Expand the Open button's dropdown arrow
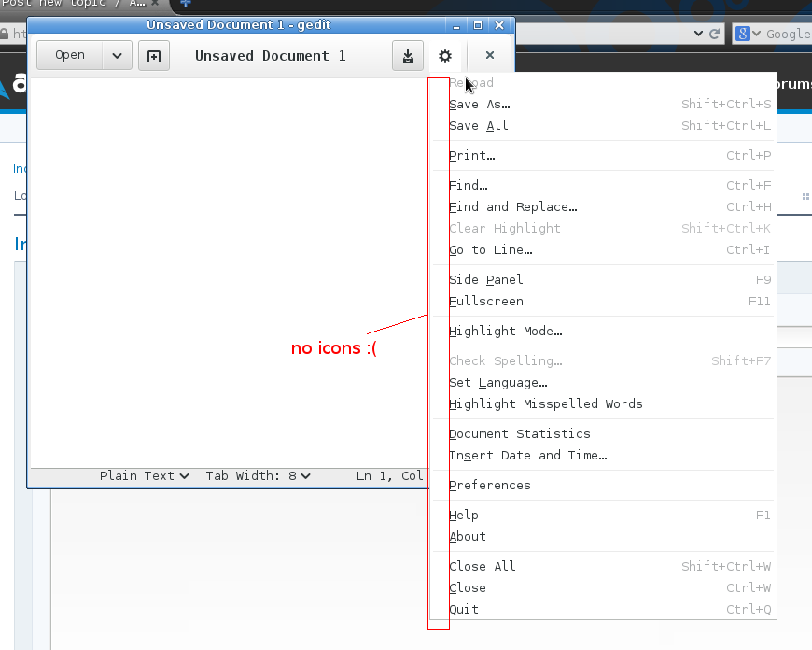The image size is (812, 650). click(118, 55)
